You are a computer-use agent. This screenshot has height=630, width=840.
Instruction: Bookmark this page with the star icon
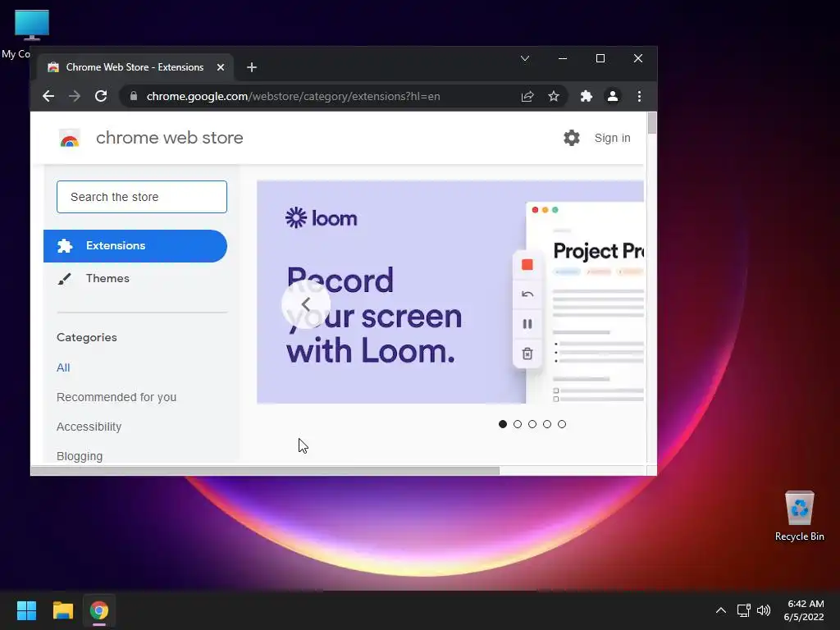coord(554,97)
